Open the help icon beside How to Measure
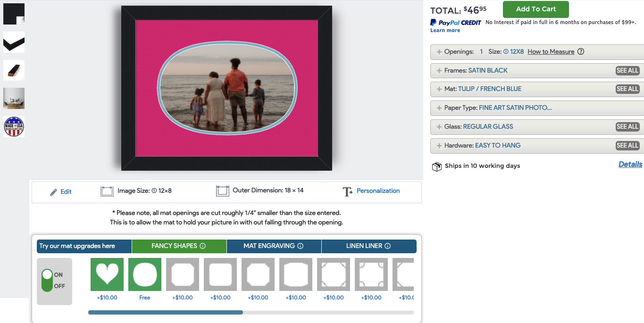Screen dimensions: 644x323 (581, 52)
